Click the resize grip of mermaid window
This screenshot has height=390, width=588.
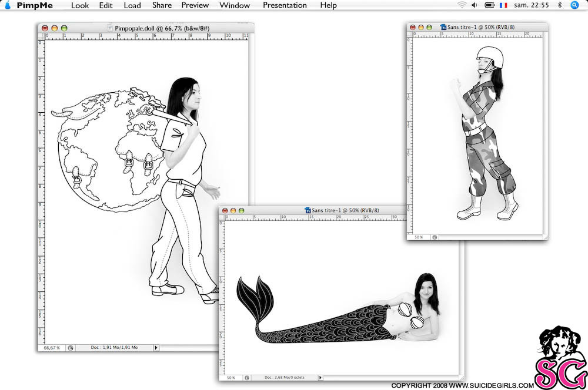461,378
